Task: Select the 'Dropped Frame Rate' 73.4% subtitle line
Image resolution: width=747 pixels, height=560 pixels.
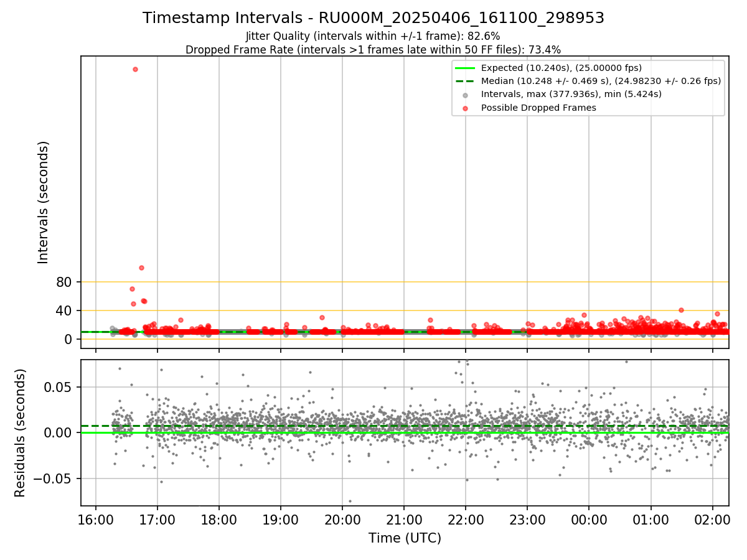Action: click(374, 50)
